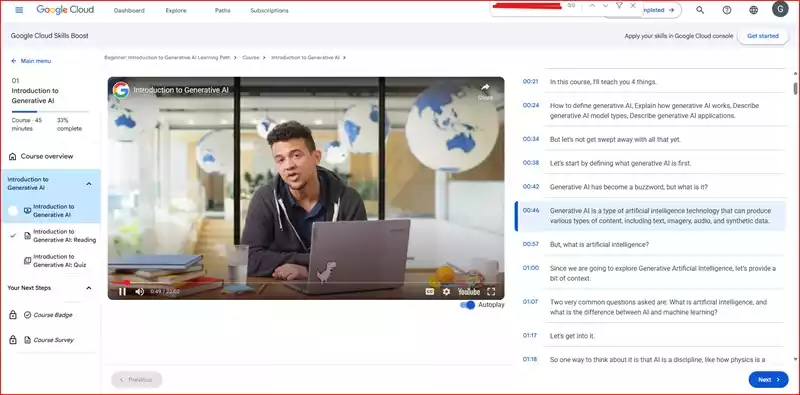Open Introduction to Generative AI breadcrumb
The width and height of the screenshot is (800, 395).
coord(305,58)
